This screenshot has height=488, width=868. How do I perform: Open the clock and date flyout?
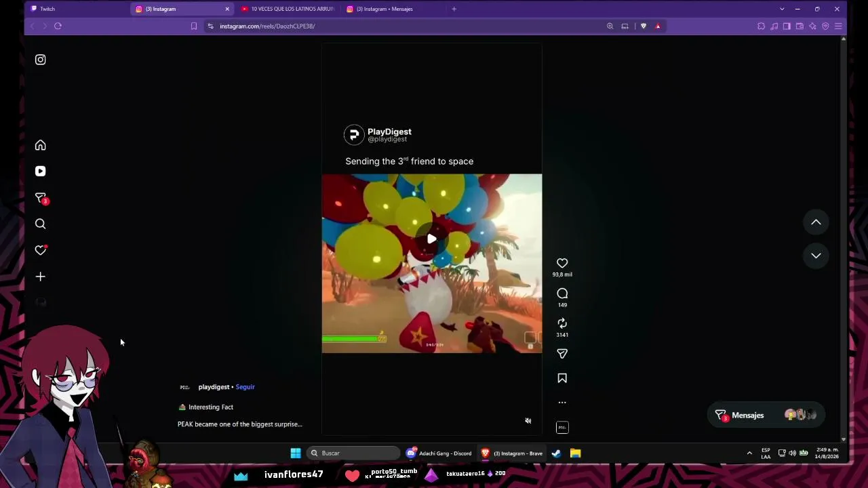pyautogui.click(x=827, y=453)
